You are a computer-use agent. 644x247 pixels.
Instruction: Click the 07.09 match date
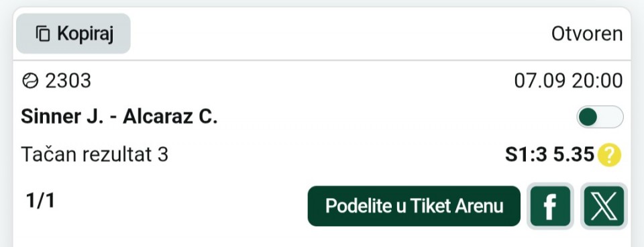(540, 81)
